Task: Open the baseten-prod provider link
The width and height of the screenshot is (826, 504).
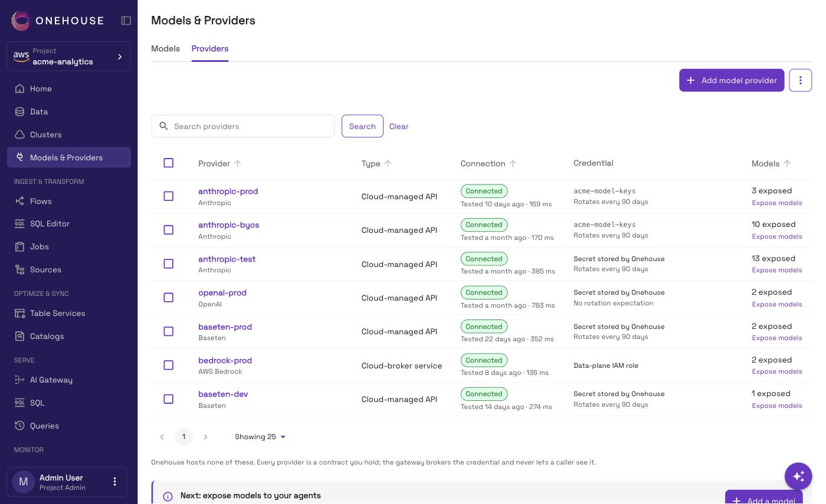Action: (x=225, y=327)
